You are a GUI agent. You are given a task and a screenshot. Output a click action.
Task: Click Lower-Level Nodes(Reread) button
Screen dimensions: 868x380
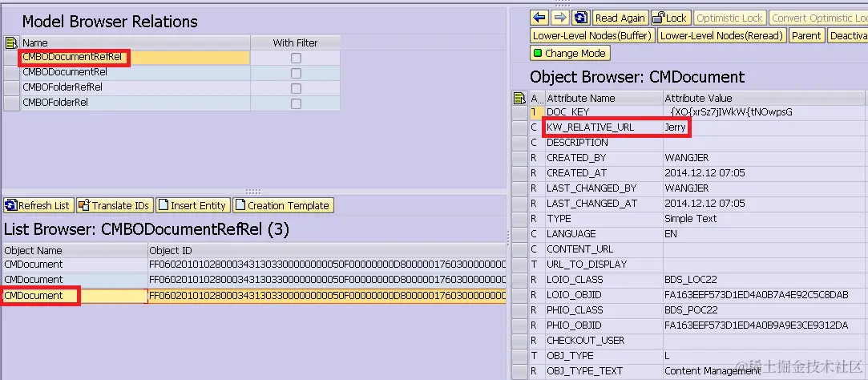point(721,35)
